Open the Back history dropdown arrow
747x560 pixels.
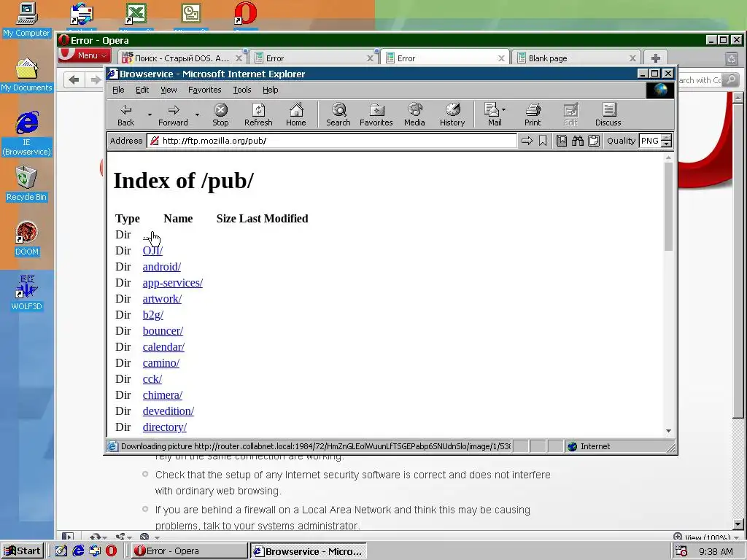point(150,114)
